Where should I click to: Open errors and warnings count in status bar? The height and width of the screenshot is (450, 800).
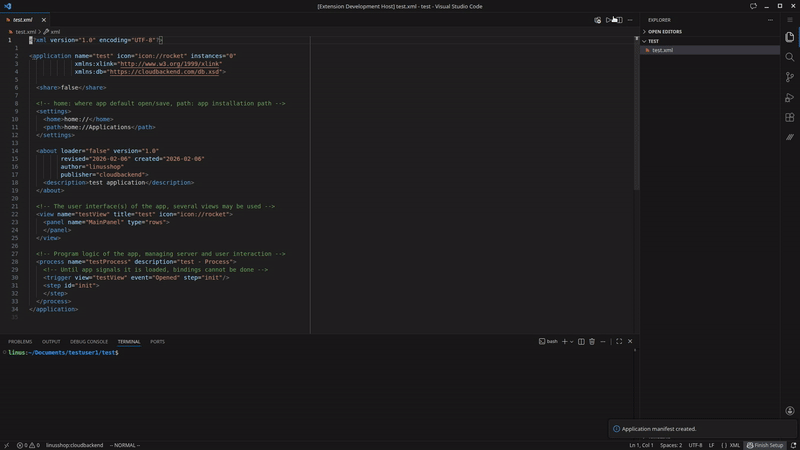point(28,445)
